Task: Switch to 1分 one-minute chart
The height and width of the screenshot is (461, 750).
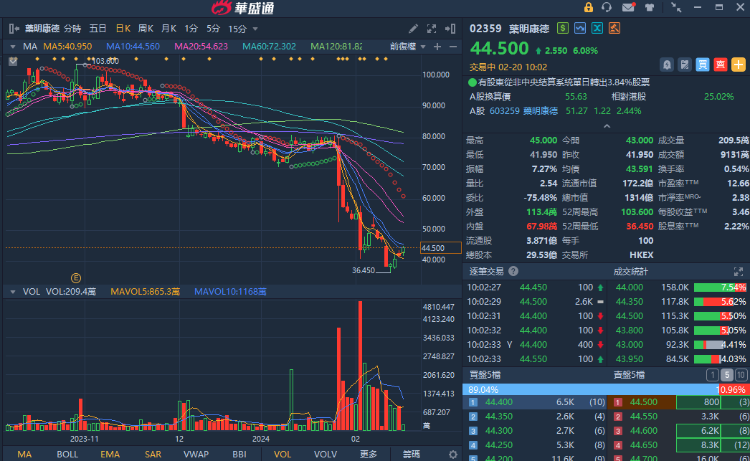Action: coord(191,29)
